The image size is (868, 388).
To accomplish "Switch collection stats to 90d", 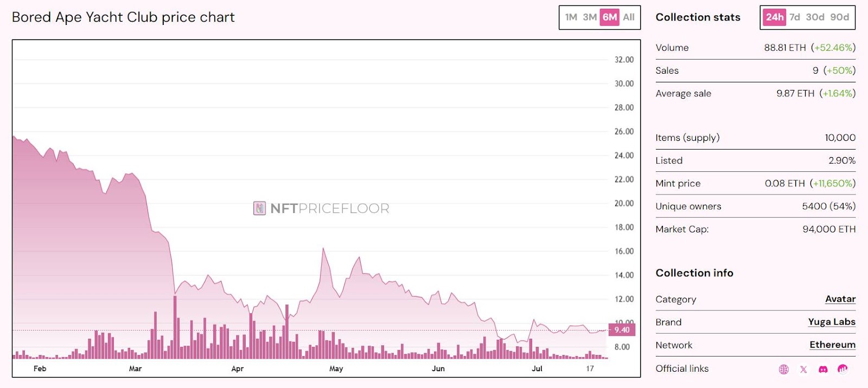I will [x=839, y=17].
